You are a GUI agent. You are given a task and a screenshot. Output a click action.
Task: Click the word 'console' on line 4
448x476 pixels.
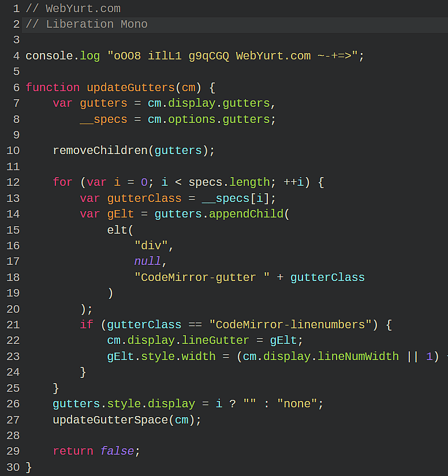click(49, 56)
